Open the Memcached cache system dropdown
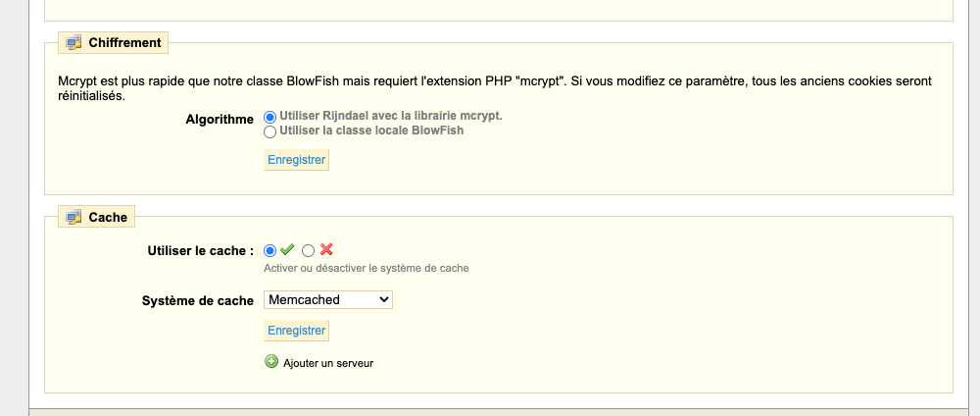Screen dimensions: 980x416 [328, 299]
